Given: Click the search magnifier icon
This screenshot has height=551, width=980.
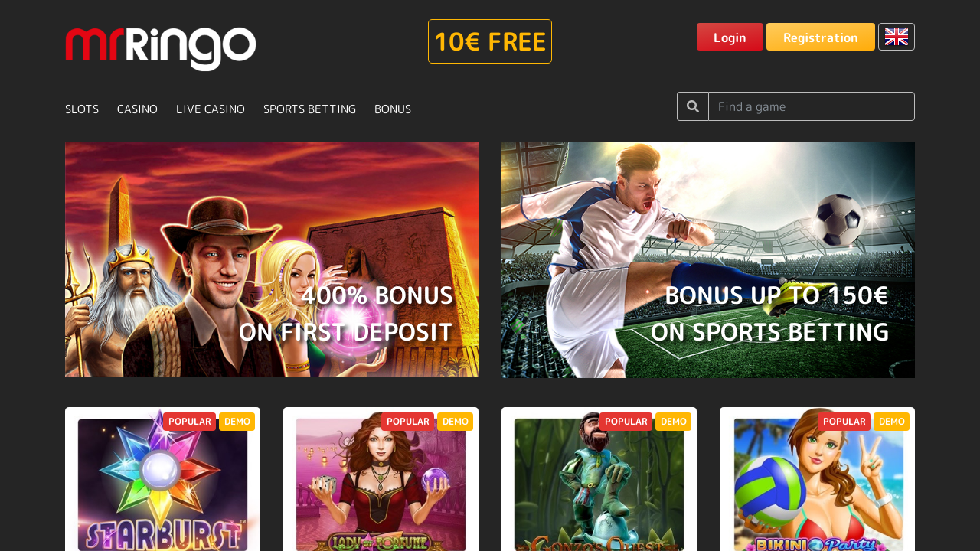Looking at the screenshot, I should click(693, 106).
